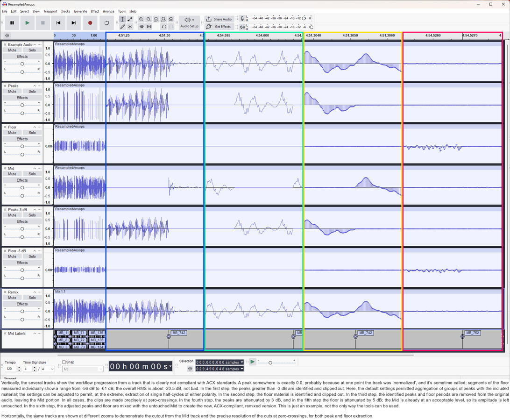
Task: Adjust the gain slider on the Floor track
Action: 22,146
